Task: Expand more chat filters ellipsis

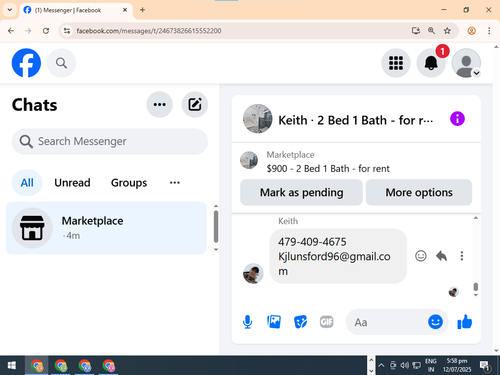Action: 175,183
